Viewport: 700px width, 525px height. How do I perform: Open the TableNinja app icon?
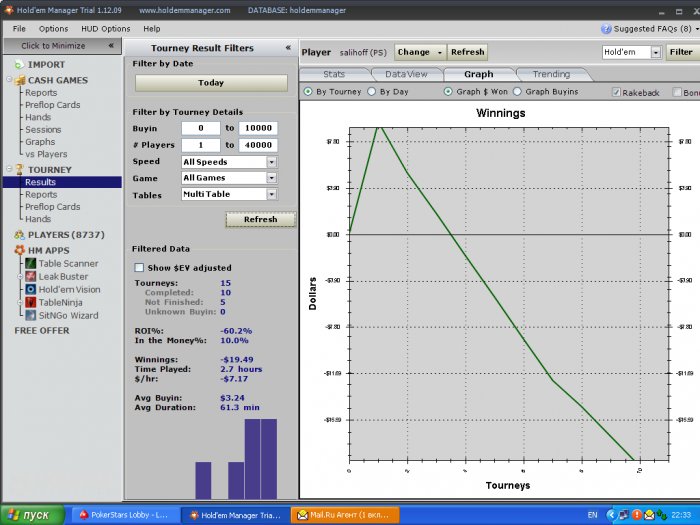[x=30, y=302]
